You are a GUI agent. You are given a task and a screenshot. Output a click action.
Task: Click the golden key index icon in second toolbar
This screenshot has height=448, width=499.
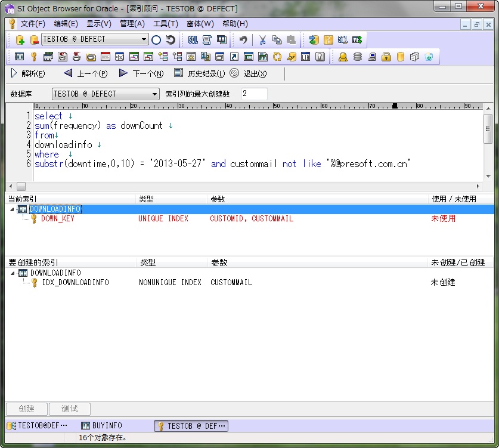pyautogui.click(x=34, y=57)
